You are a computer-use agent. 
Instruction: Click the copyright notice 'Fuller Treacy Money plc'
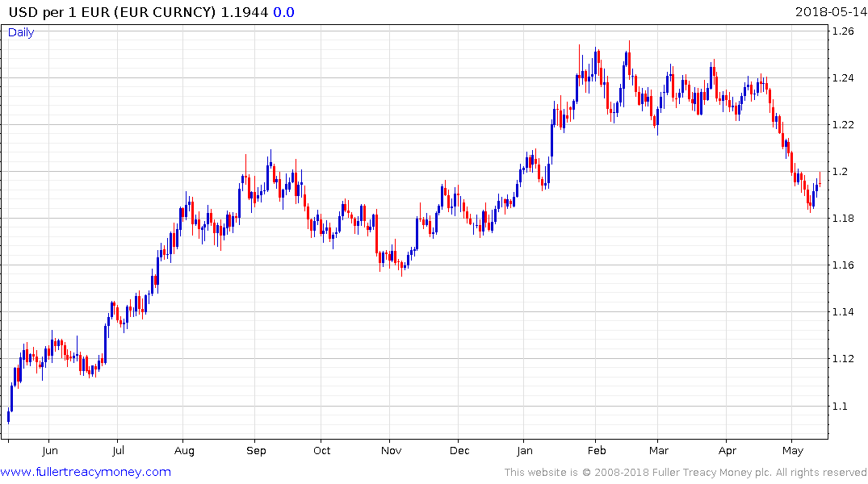pyautogui.click(x=712, y=473)
